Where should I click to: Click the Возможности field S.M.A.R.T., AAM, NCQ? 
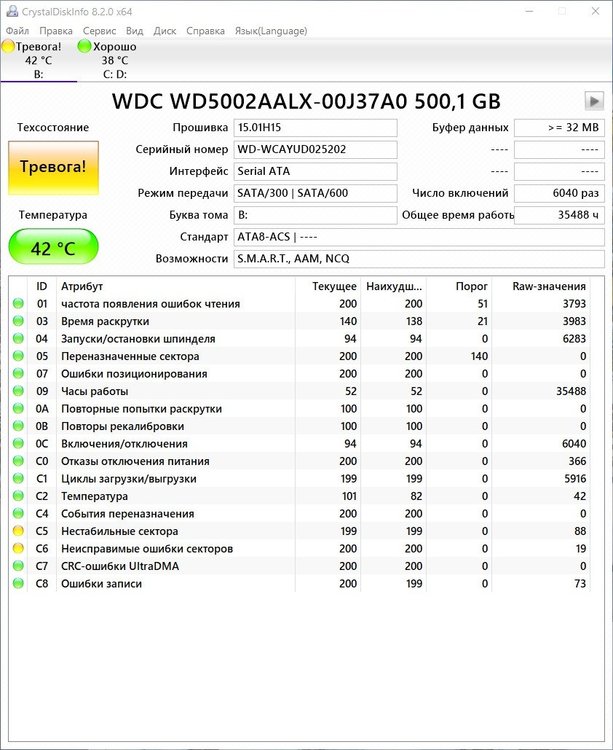click(419, 259)
